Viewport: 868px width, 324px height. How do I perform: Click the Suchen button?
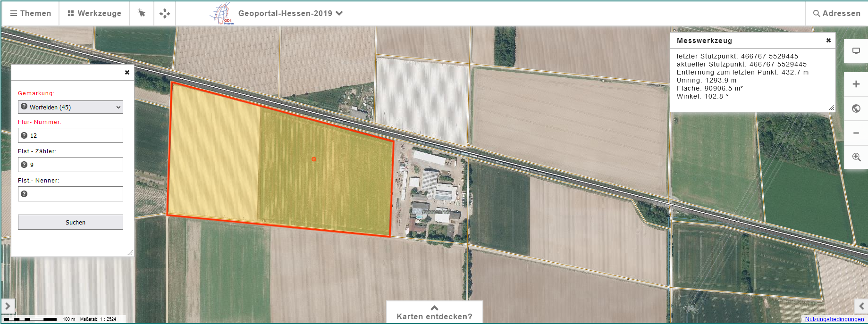click(x=70, y=222)
